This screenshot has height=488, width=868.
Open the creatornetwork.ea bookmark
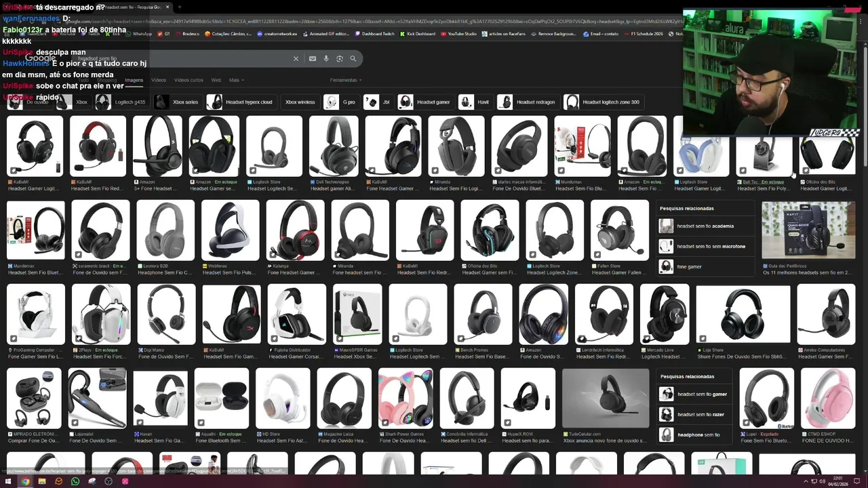click(x=277, y=34)
